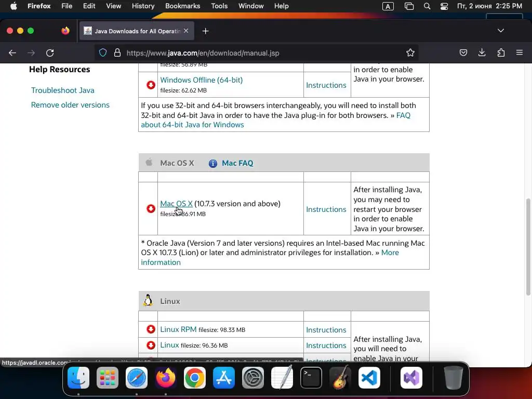Open the Mac FAQ link
Image resolution: width=532 pixels, height=399 pixels.
[x=237, y=163]
